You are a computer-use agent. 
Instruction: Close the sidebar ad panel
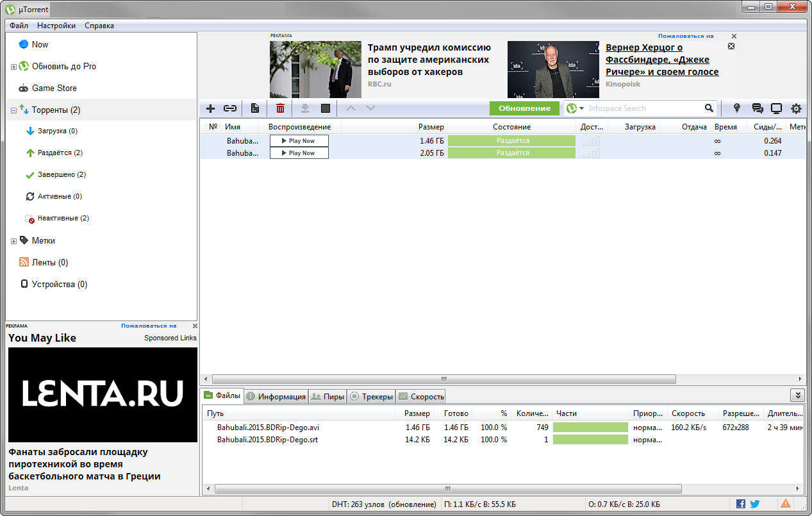point(195,326)
